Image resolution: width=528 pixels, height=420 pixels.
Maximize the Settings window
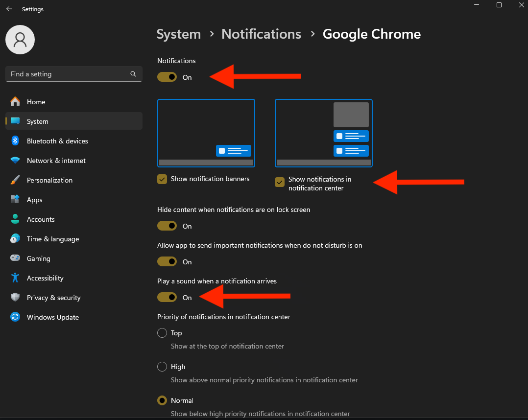tap(499, 5)
